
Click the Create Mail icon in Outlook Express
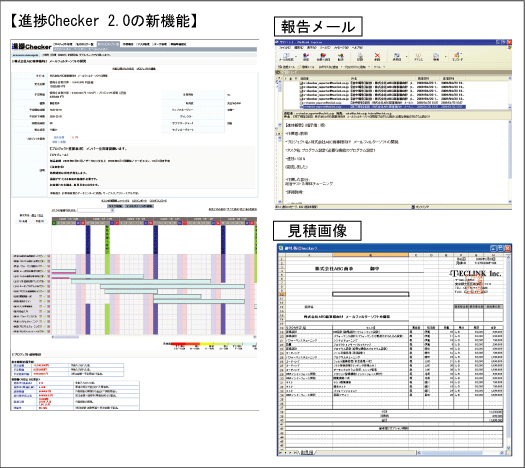click(285, 57)
